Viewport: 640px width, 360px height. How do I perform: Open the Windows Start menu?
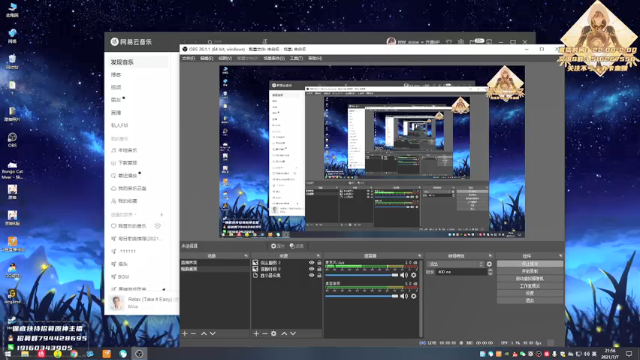click(8, 353)
